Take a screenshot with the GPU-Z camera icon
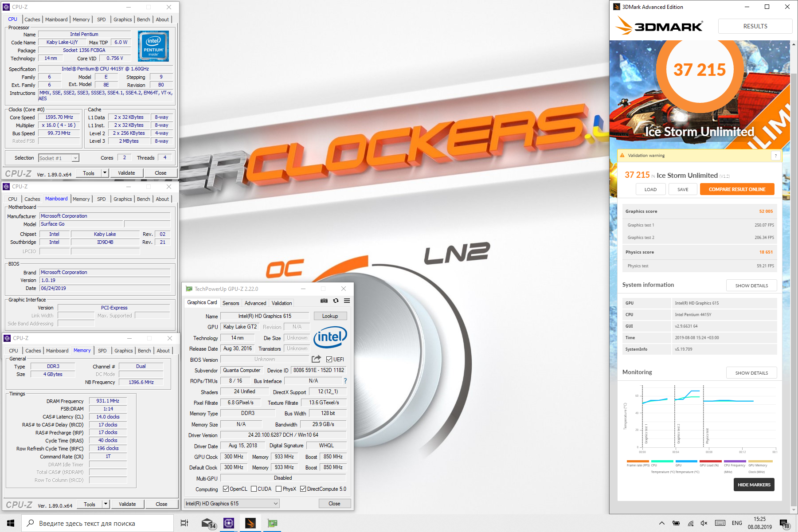 (324, 301)
